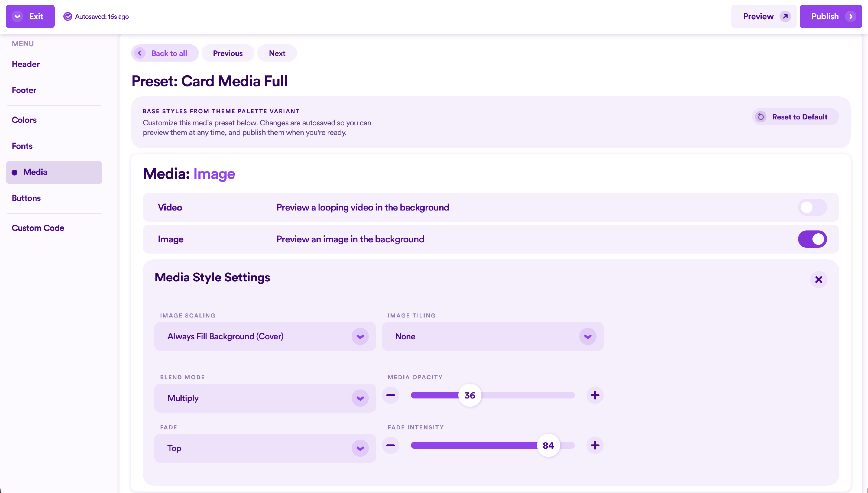Close the Media Style Settings panel
Viewport: 868px width, 493px height.
tap(819, 279)
